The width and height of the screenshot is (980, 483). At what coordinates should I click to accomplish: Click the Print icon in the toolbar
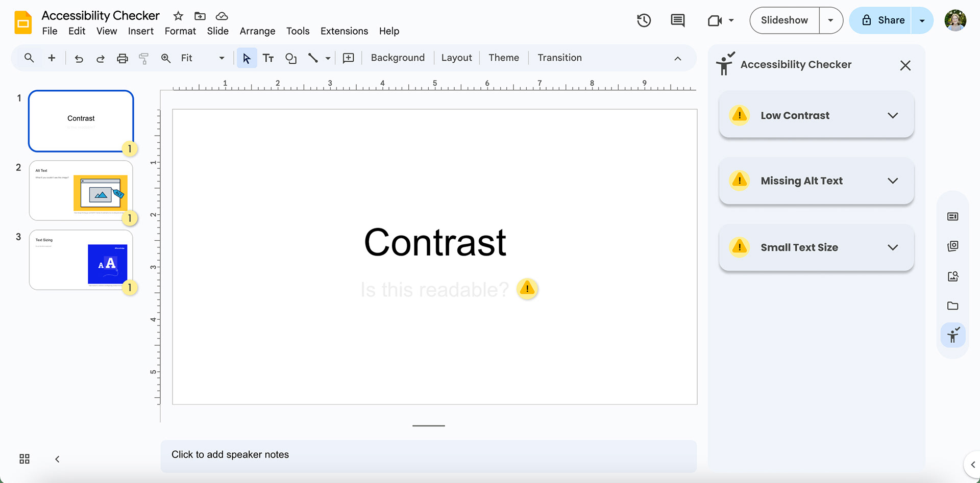(x=122, y=58)
